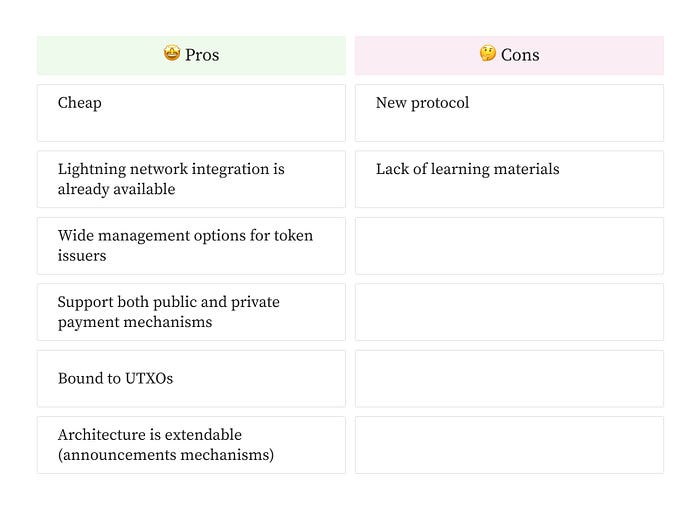
Task: Click the "Architecture is extendable" cell
Action: [x=191, y=445]
